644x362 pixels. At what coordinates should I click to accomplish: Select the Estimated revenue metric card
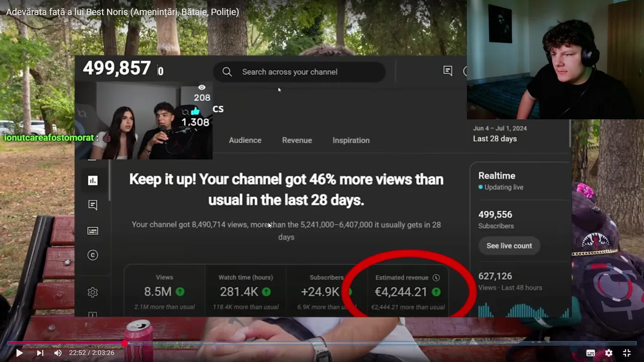click(408, 292)
